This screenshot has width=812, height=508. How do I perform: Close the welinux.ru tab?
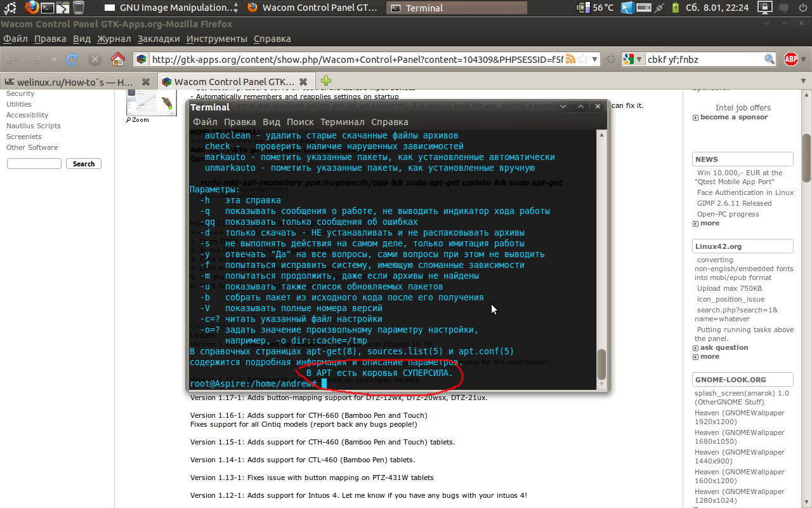pyautogui.click(x=146, y=82)
